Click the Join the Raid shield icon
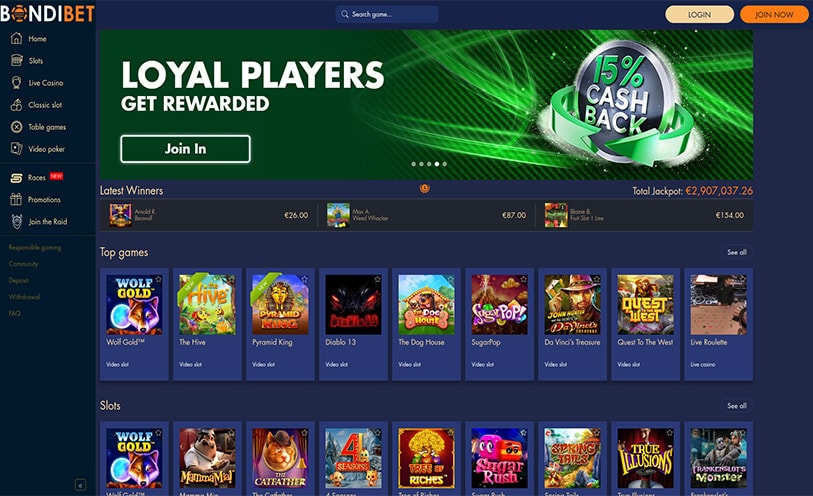 (17, 222)
